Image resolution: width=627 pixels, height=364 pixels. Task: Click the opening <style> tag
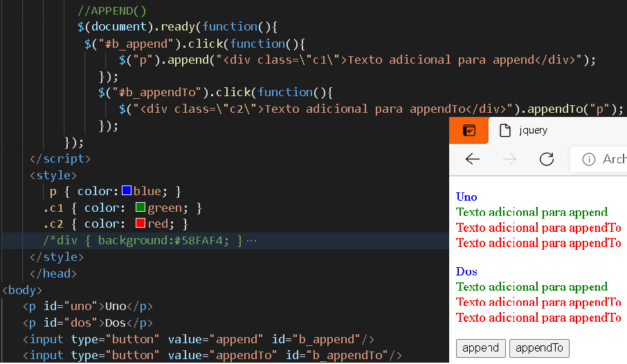[x=53, y=175]
